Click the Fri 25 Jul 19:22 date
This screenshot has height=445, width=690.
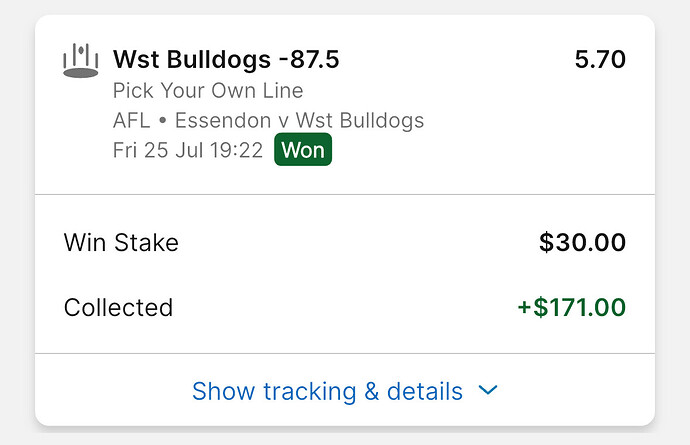pyautogui.click(x=188, y=150)
